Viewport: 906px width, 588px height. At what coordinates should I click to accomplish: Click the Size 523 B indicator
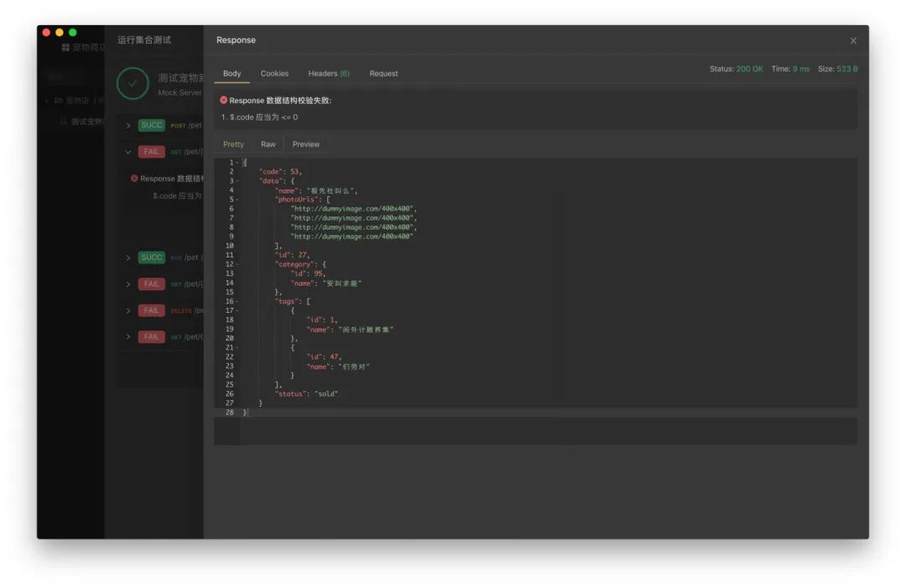click(x=838, y=69)
